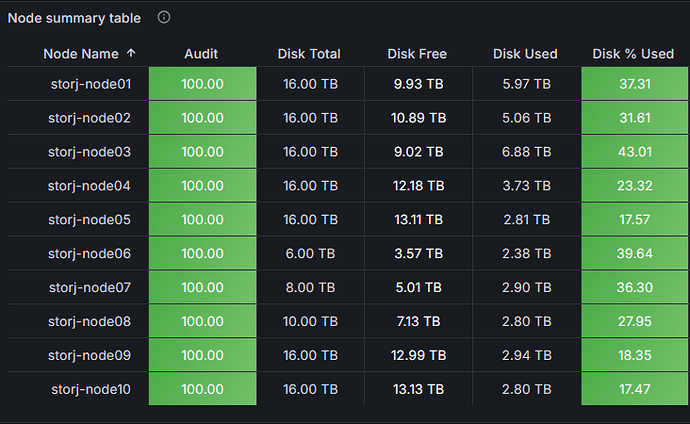690x424 pixels.
Task: Click the 3.57 TB Disk Free cell
Action: [418, 253]
